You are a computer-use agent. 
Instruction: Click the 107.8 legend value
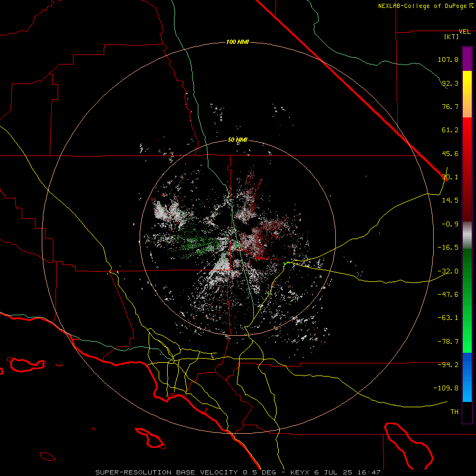448,59
